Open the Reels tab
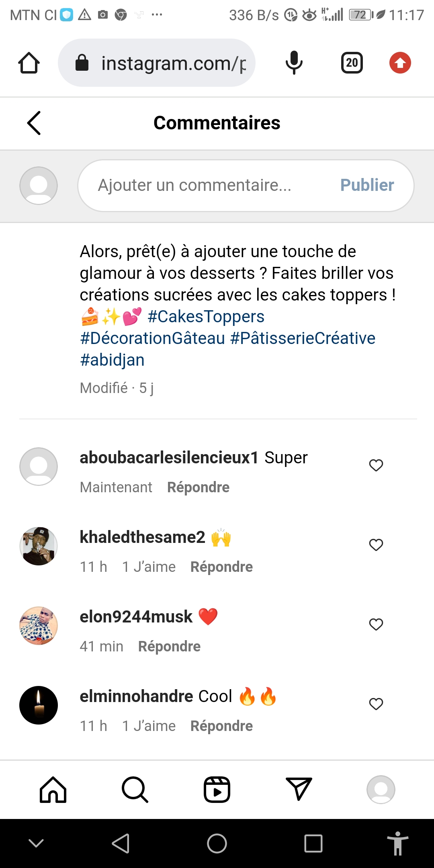434x868 pixels. point(217,790)
